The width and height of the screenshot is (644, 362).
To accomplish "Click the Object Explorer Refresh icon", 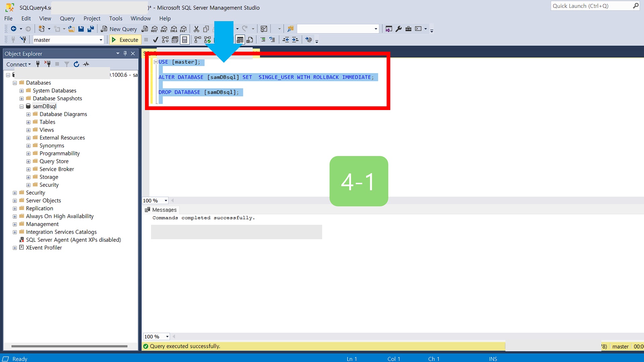I will 77,64.
